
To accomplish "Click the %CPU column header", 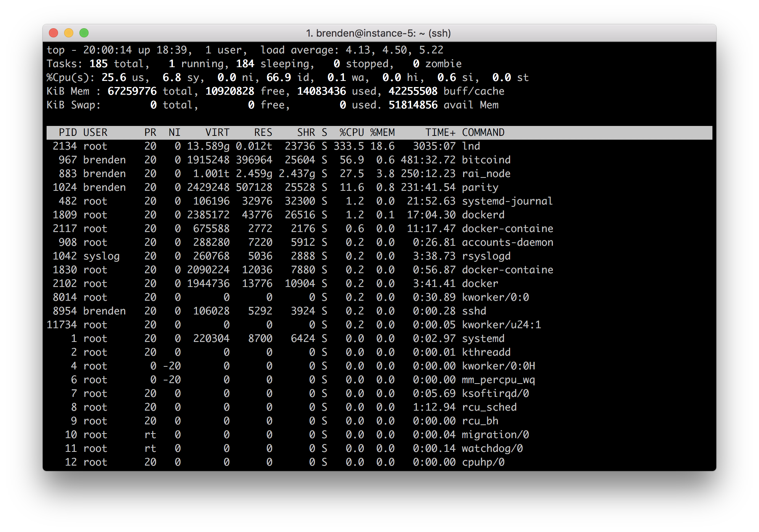I will point(352,132).
